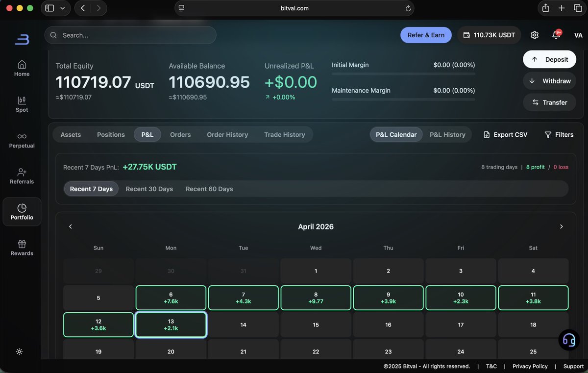
Task: Click the +27.75K USDT PnL value
Action: (149, 167)
